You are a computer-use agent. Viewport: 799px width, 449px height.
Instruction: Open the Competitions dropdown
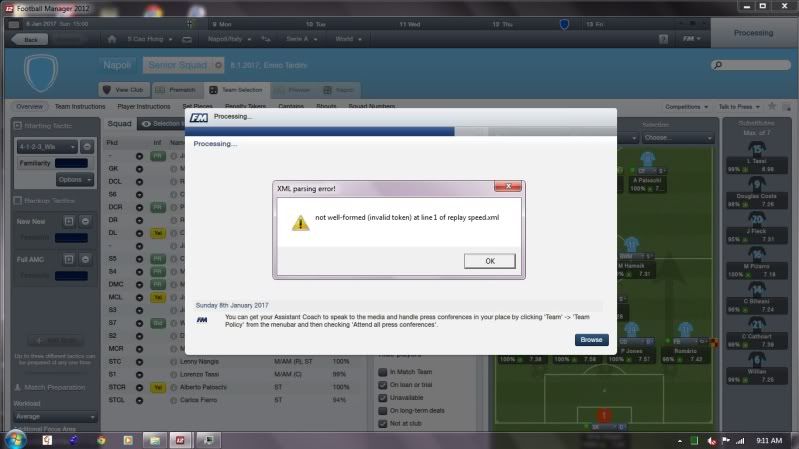(x=686, y=107)
